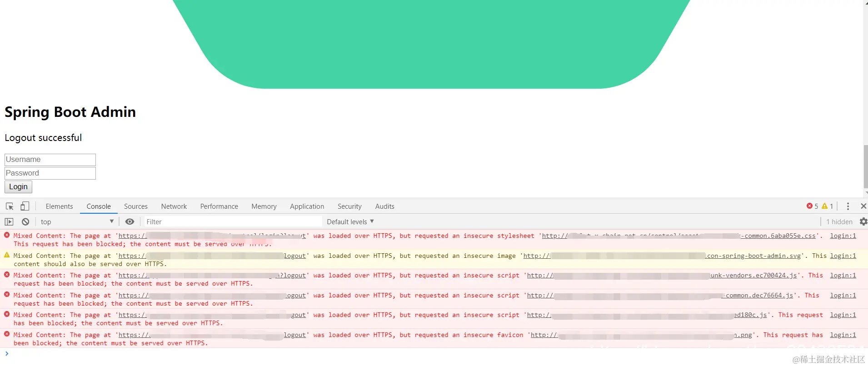Clear the console with the ban icon
Screen dimensions: 868x367
tap(25, 221)
